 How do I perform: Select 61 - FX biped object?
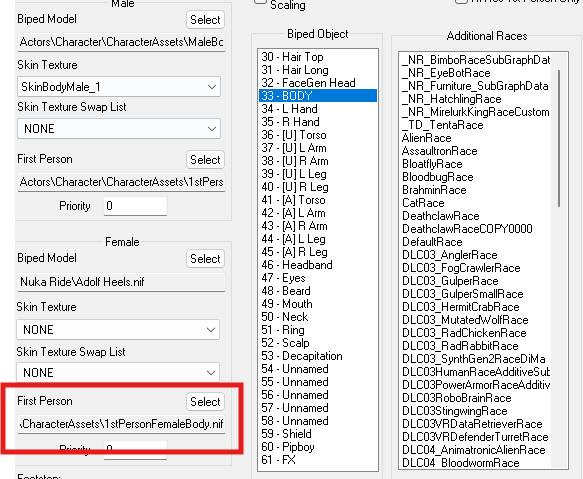(x=318, y=460)
